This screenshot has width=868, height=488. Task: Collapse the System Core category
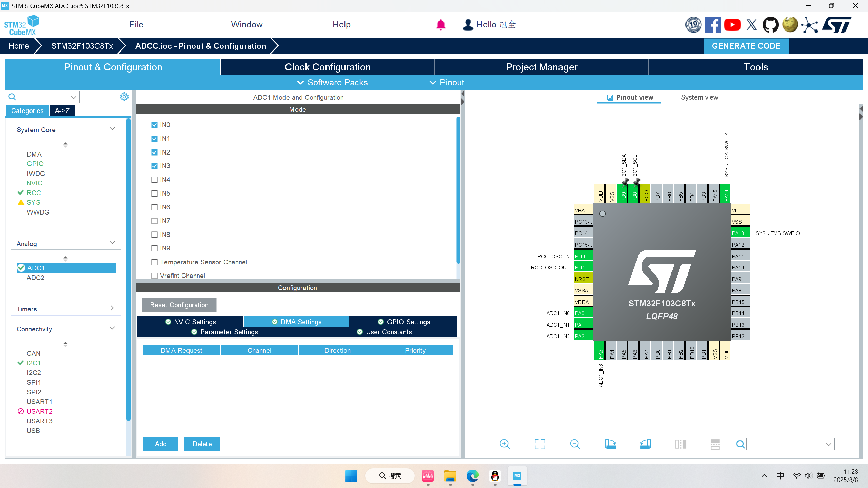(112, 128)
